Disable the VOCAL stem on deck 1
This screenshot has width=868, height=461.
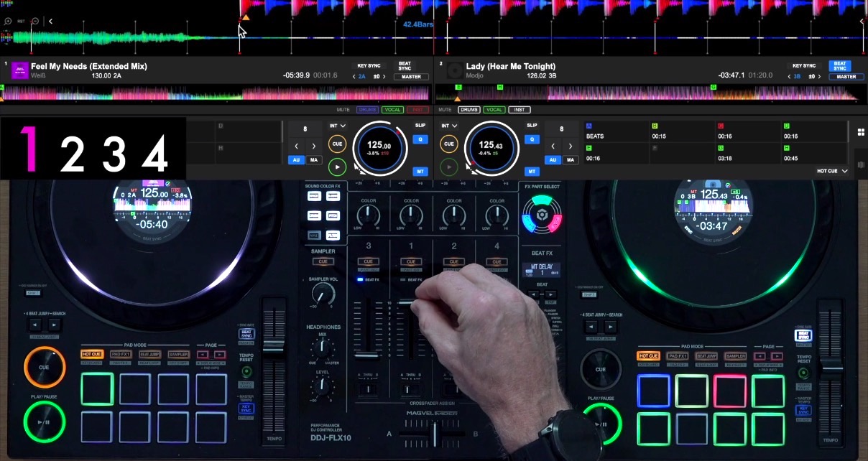(392, 110)
